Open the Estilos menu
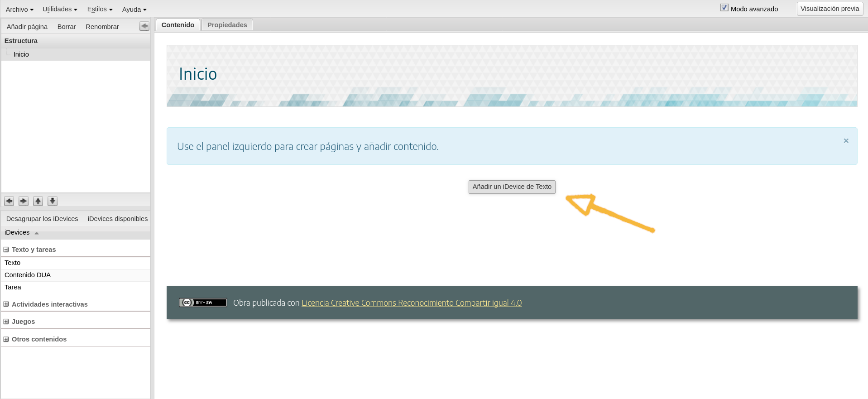 (100, 9)
